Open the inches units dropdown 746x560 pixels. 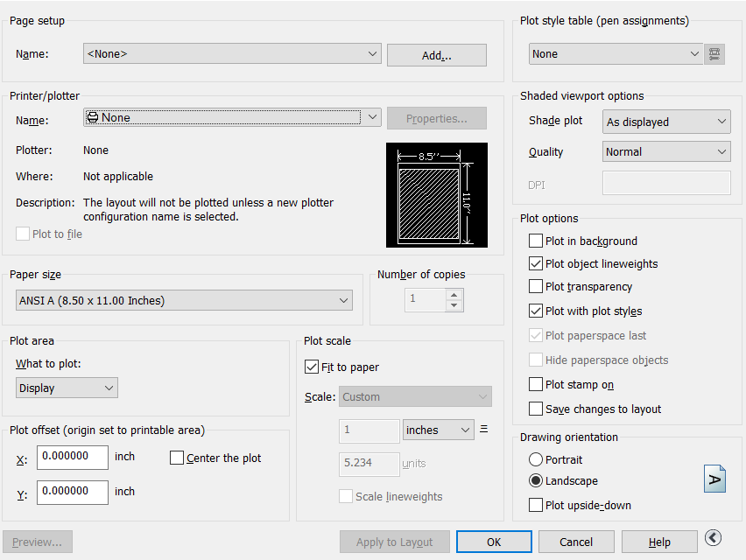(x=438, y=430)
